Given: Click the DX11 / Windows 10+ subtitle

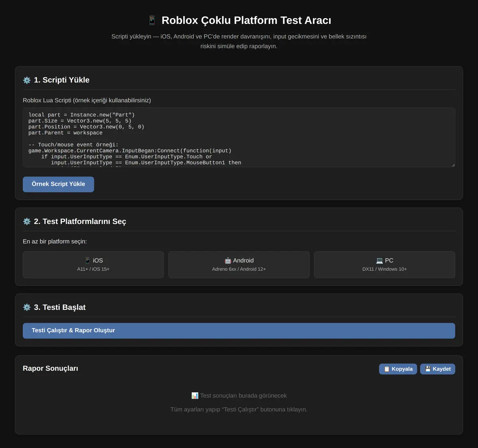Looking at the screenshot, I should pos(384,269).
